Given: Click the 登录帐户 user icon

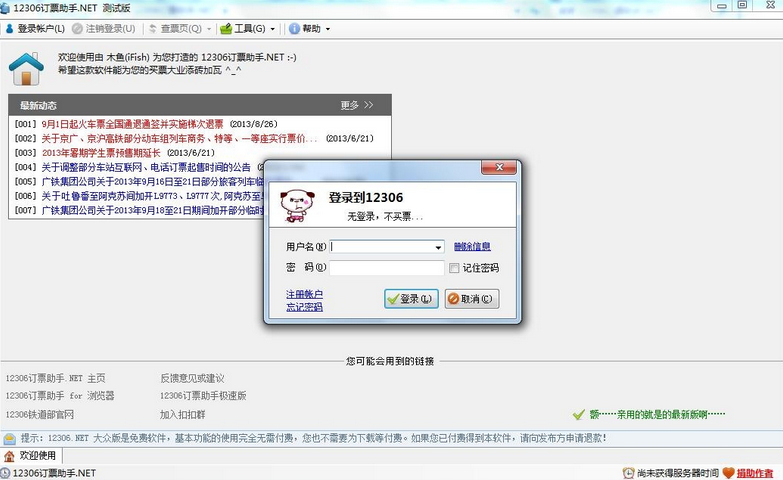Looking at the screenshot, I should point(9,29).
